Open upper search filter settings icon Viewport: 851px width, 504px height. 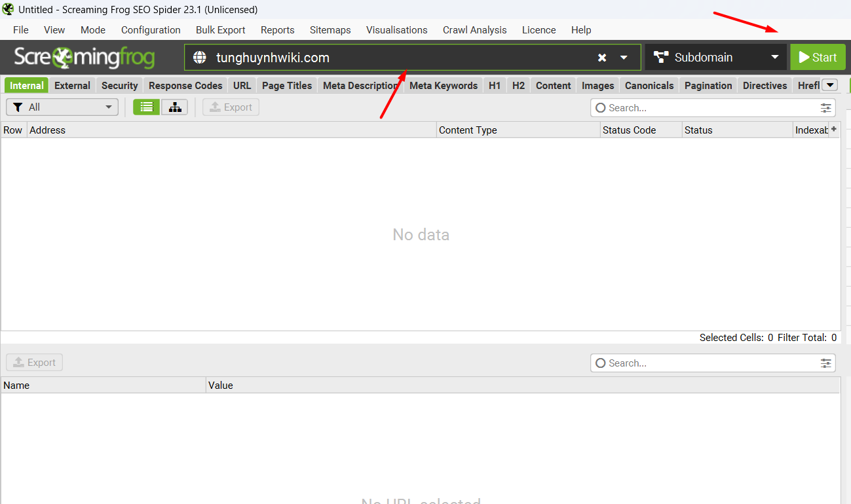click(x=826, y=108)
